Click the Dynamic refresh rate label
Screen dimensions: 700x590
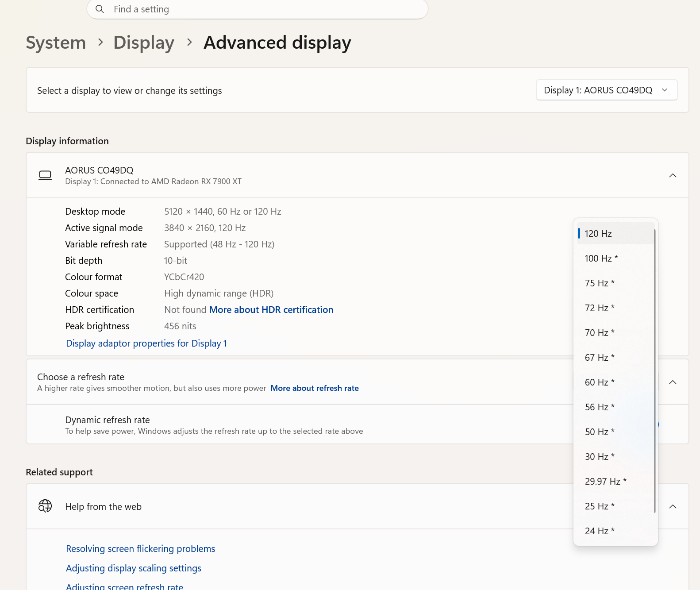pos(108,420)
